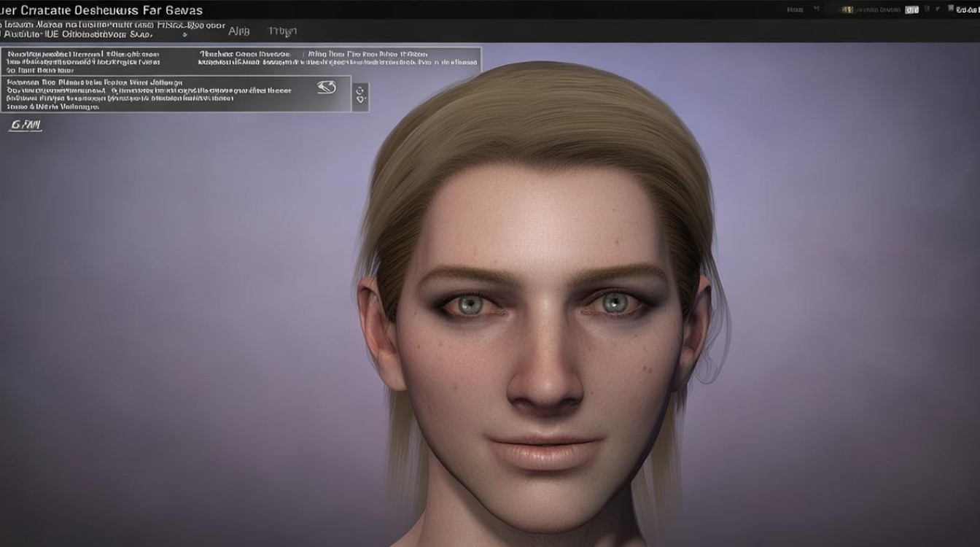Viewport: 980px width, 547px height.
Task: Click the small teal dot icon near the tabs
Action: (x=185, y=34)
